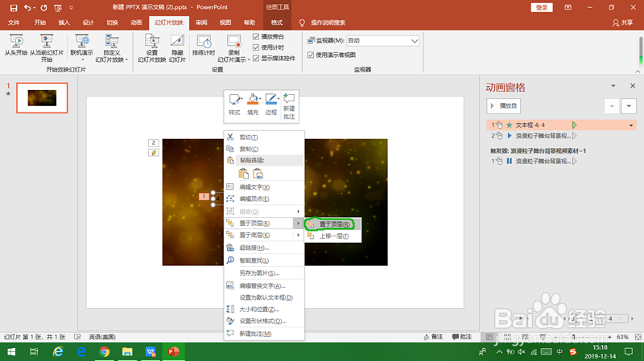
Task: Click the Save icon in title bar
Action: [14, 8]
